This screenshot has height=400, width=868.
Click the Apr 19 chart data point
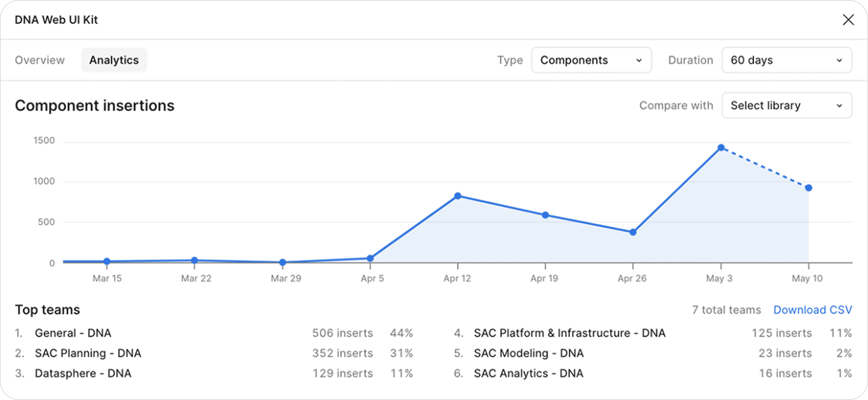(545, 215)
